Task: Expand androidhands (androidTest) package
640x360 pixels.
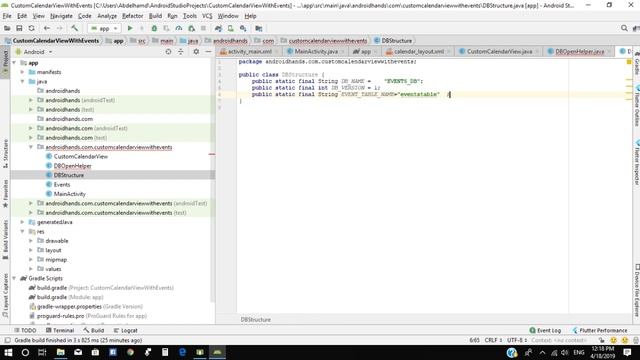Action: click(x=31, y=100)
